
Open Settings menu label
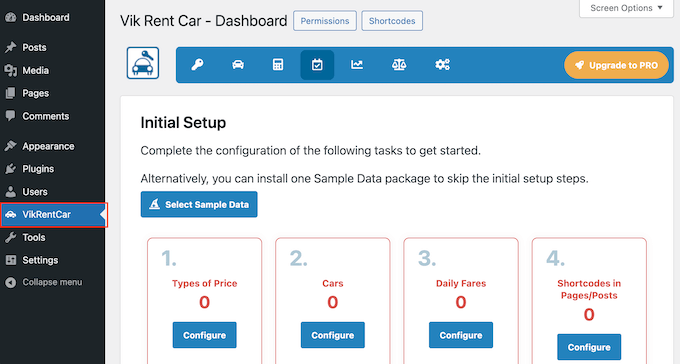tap(40, 260)
